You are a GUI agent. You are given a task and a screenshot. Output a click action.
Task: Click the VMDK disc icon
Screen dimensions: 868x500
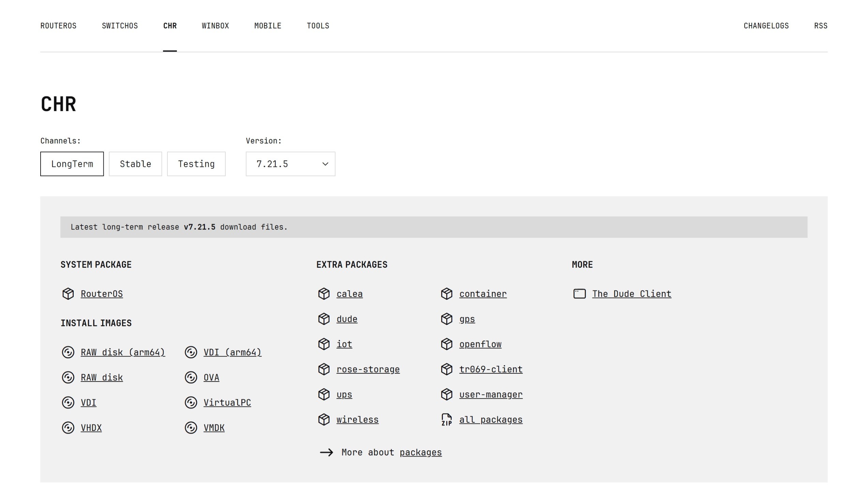191,427
